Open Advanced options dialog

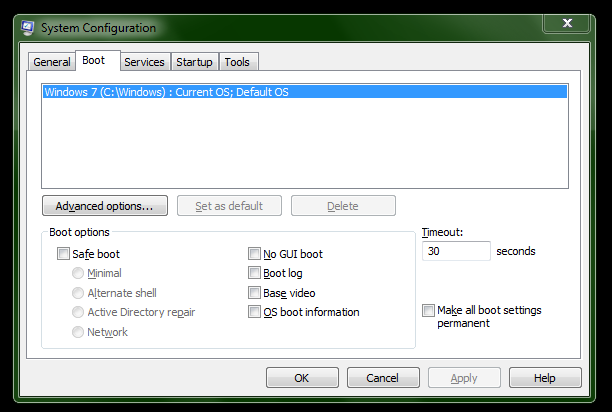point(105,206)
